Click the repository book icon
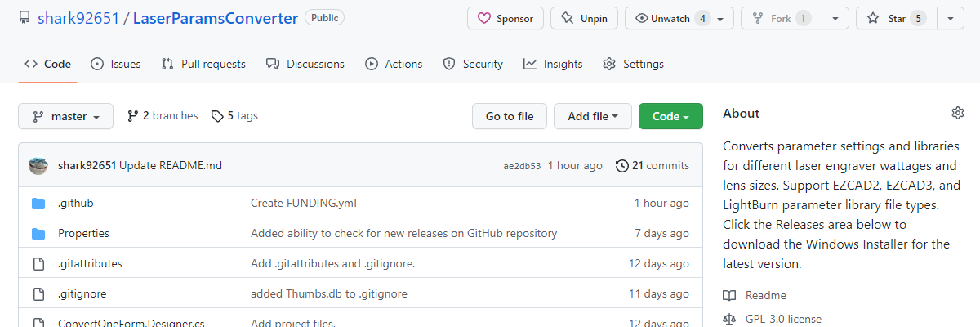Image resolution: width=980 pixels, height=327 pixels. pos(24,18)
